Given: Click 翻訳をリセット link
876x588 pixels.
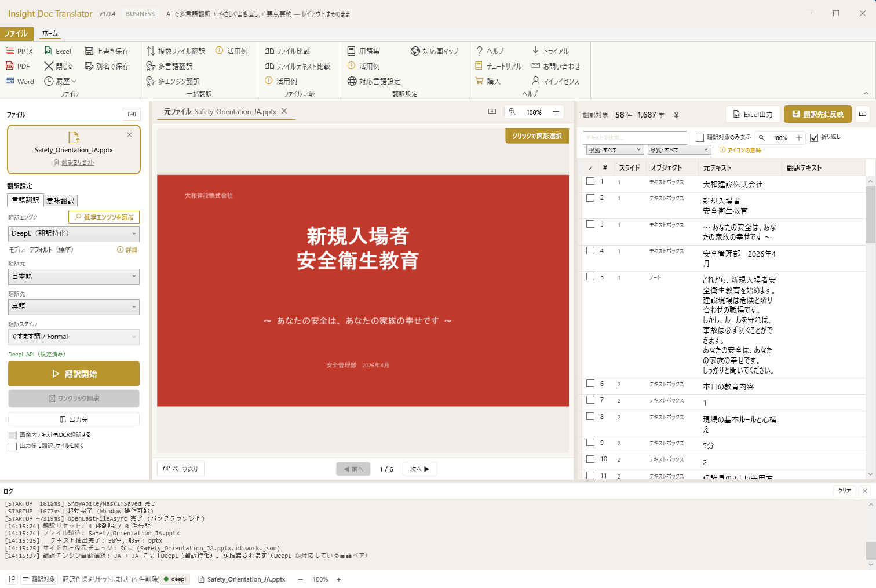Looking at the screenshot, I should [x=78, y=163].
